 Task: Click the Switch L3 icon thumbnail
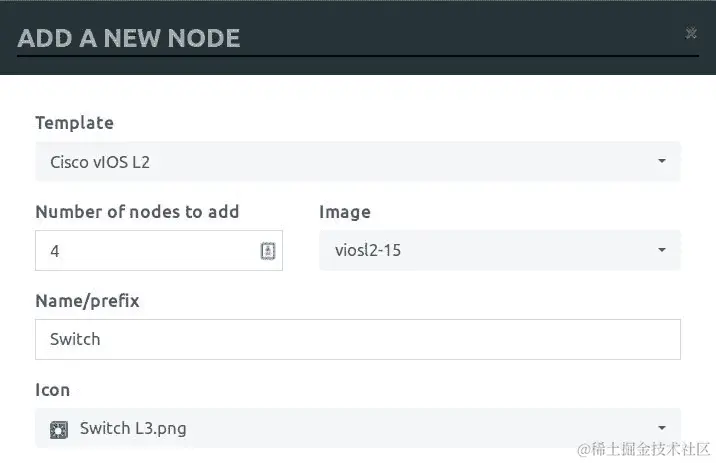click(59, 429)
